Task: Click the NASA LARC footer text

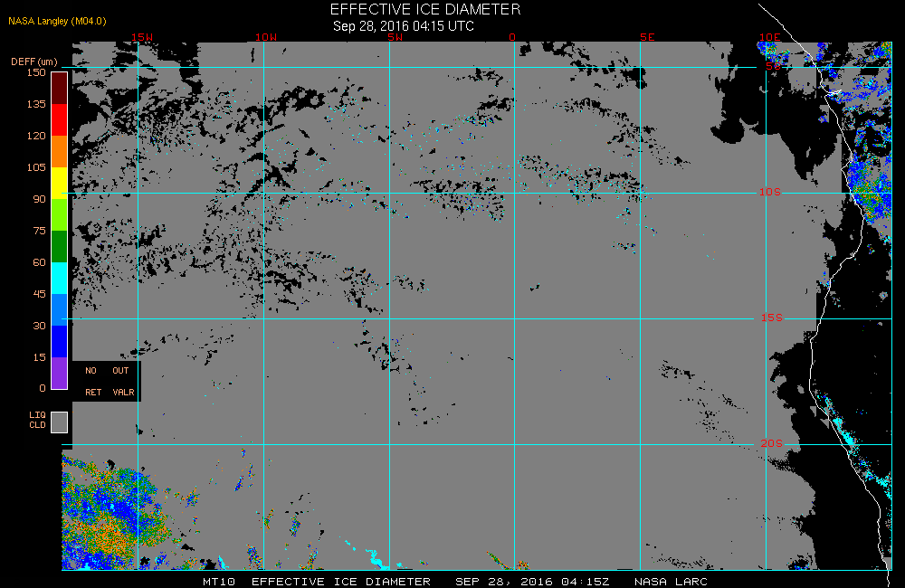Action: 671,582
